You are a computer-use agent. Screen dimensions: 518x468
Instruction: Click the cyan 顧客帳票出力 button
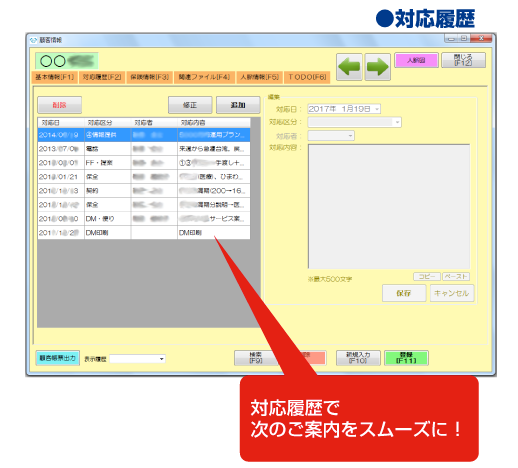click(x=58, y=358)
